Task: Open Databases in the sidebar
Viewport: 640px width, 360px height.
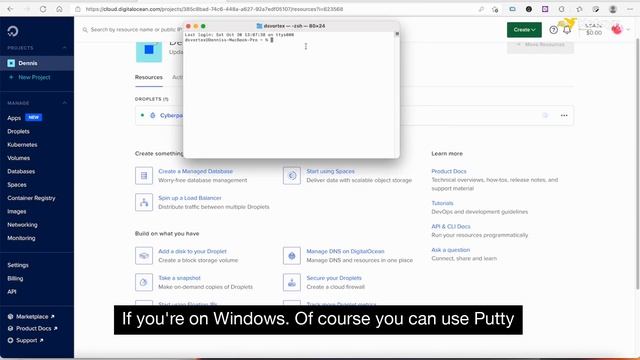Action: pyautogui.click(x=21, y=171)
